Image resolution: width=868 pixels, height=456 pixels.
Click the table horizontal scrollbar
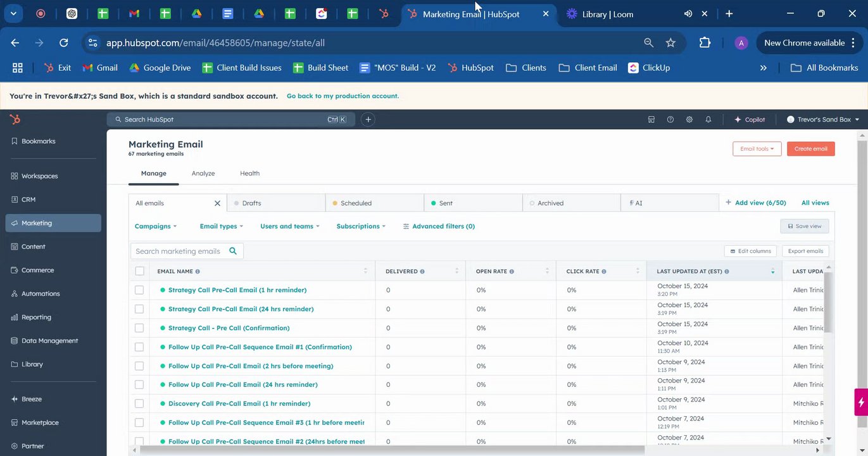pos(393,450)
